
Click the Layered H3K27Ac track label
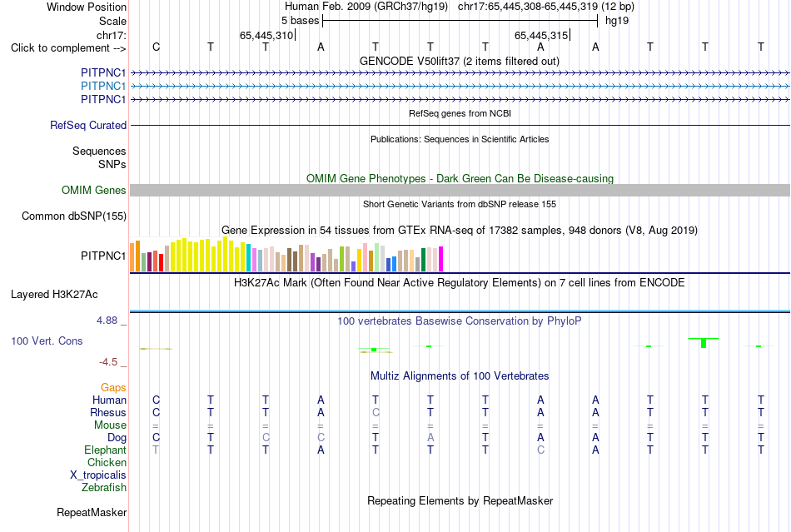[54, 294]
